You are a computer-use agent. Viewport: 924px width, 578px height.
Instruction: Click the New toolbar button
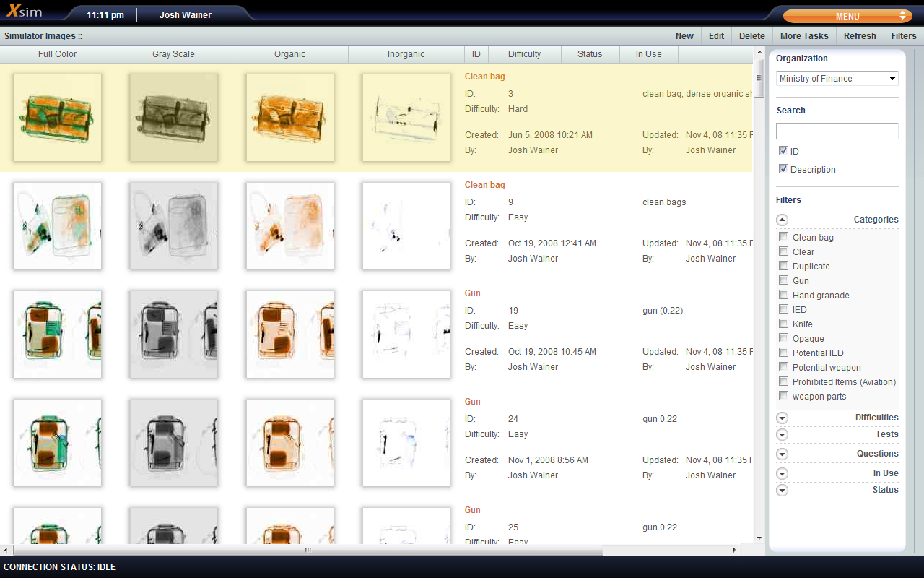tap(684, 36)
